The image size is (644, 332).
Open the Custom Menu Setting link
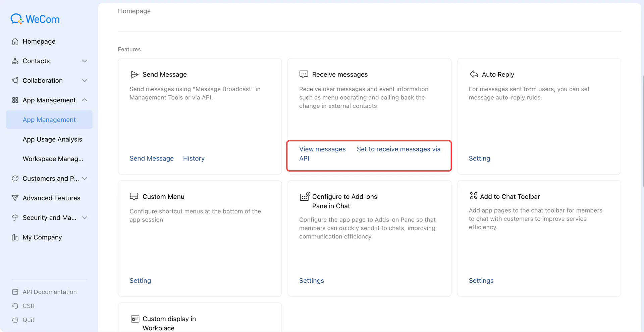pyautogui.click(x=140, y=281)
